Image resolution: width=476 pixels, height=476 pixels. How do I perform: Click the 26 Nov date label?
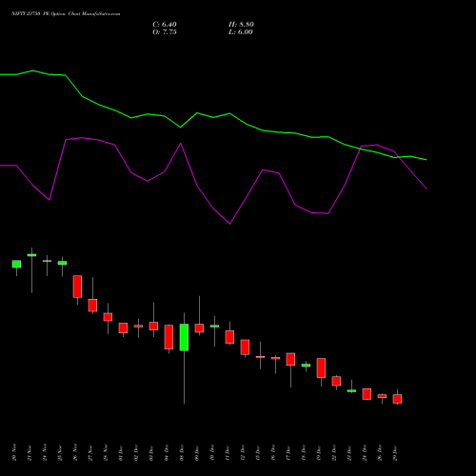75,452
